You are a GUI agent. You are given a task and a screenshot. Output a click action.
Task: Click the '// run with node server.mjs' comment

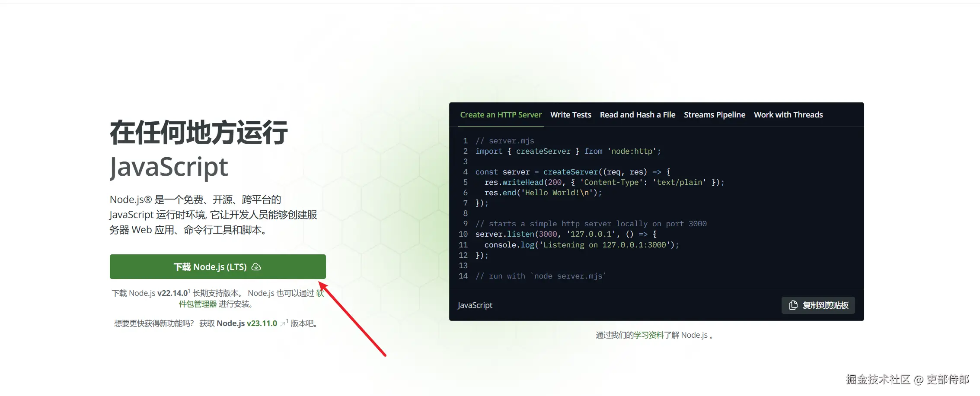541,276
